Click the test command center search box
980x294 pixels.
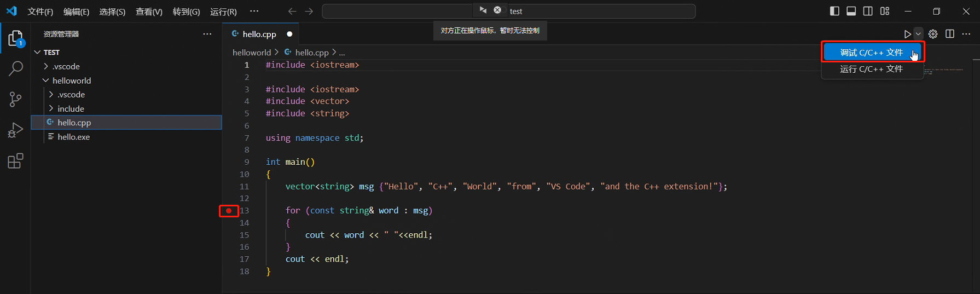[x=509, y=11]
